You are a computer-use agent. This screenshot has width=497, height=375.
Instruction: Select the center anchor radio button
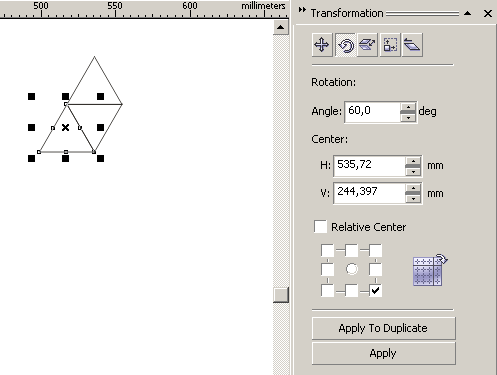pos(352,269)
